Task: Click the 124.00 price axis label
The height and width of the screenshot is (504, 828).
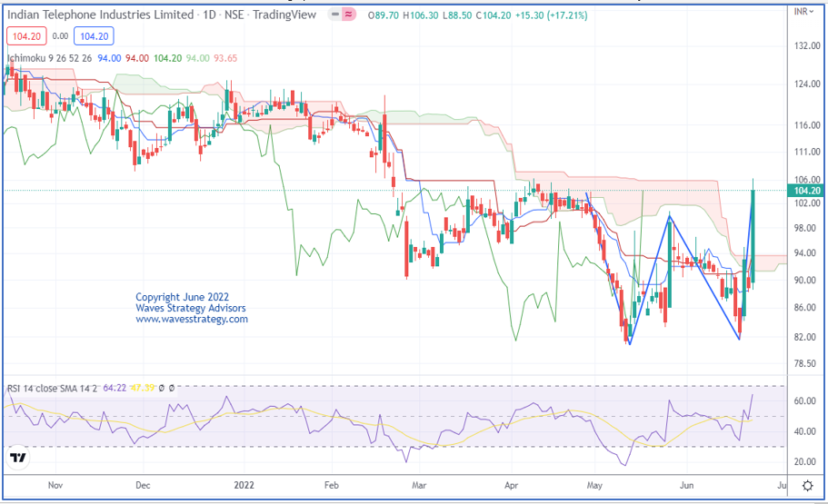Action: tap(807, 84)
